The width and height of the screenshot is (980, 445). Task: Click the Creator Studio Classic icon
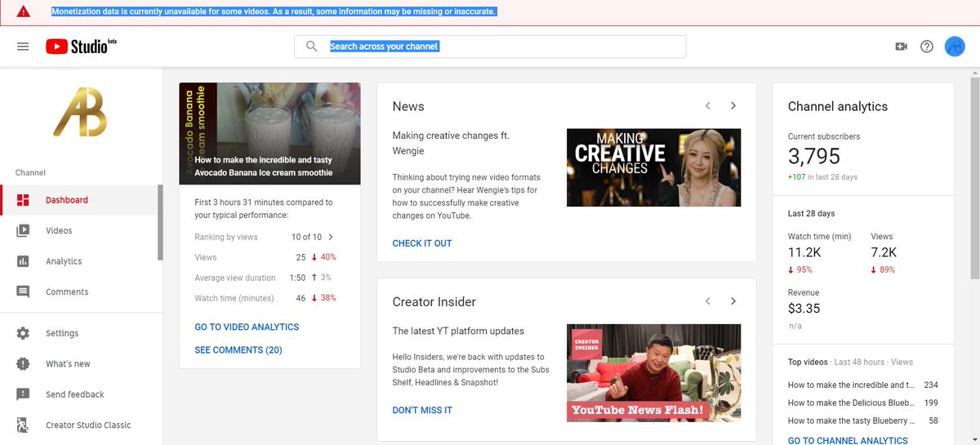23,425
